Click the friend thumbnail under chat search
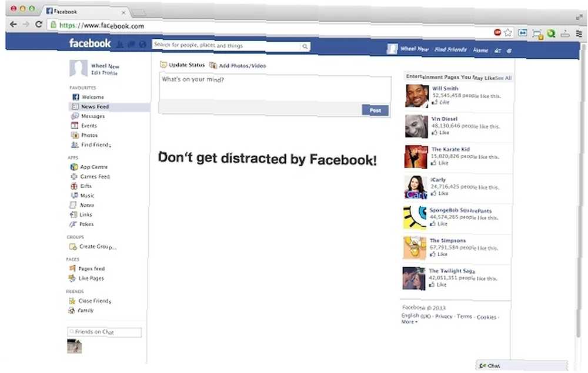This screenshot has width=588, height=373. coord(74,347)
